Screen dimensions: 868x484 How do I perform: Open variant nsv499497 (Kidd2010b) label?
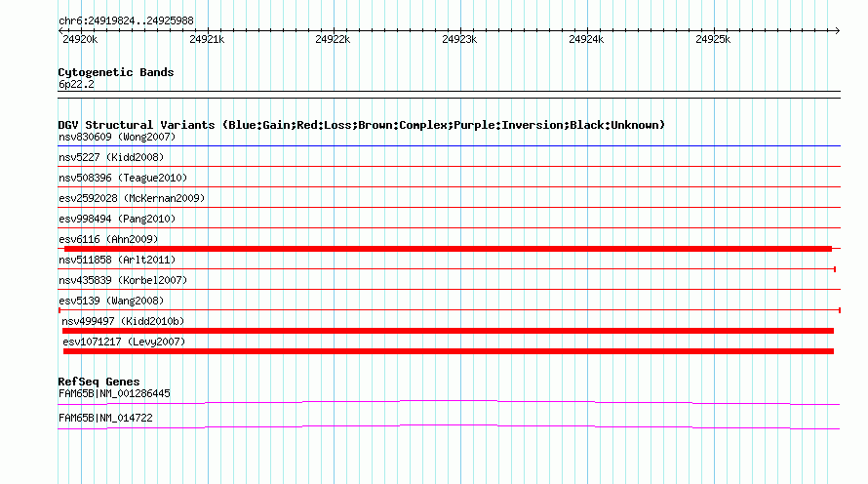click(123, 321)
